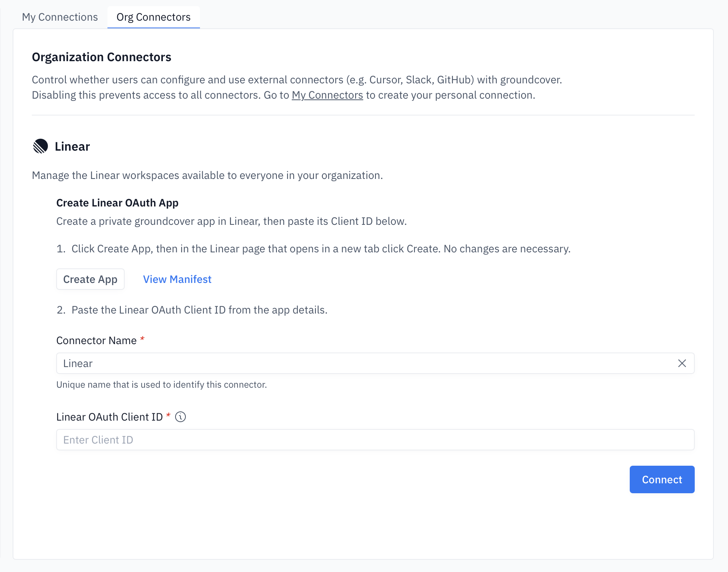The width and height of the screenshot is (728, 572).
Task: Switch to the My Connections tab
Action: coord(60,17)
